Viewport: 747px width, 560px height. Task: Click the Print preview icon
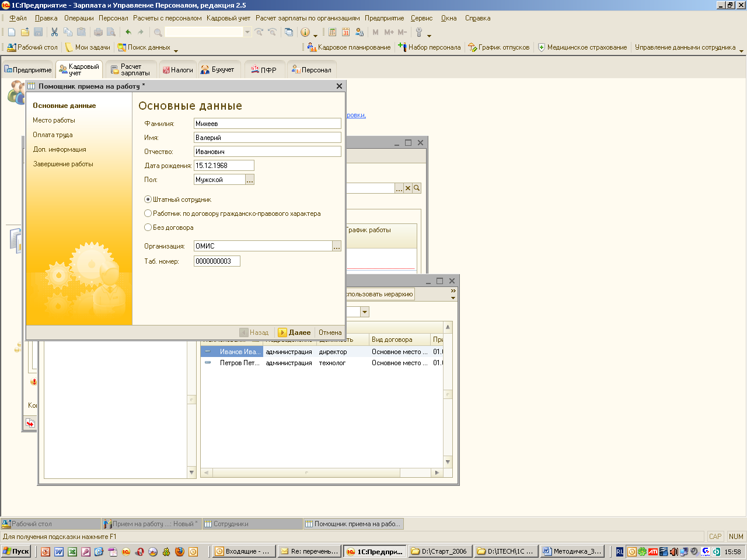pyautogui.click(x=111, y=32)
